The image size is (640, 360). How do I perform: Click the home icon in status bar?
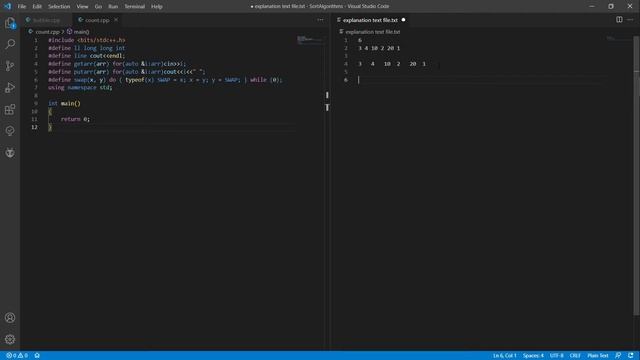tap(37, 356)
